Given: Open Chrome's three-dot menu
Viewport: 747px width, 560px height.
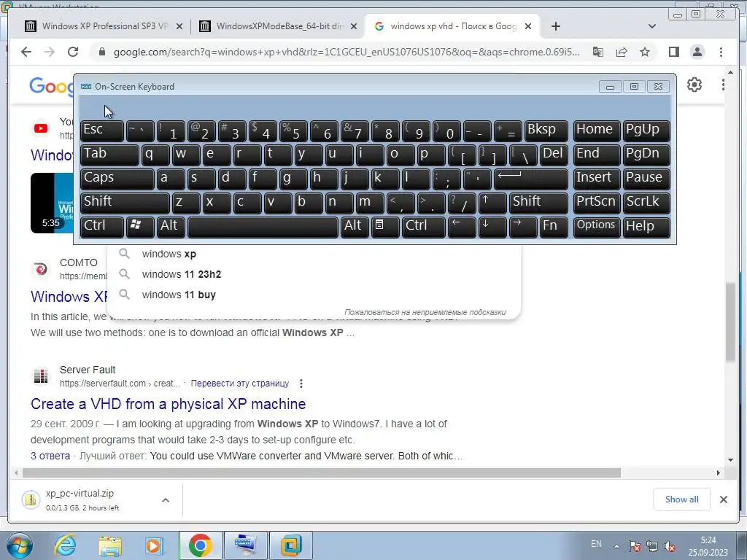Looking at the screenshot, I should [721, 52].
